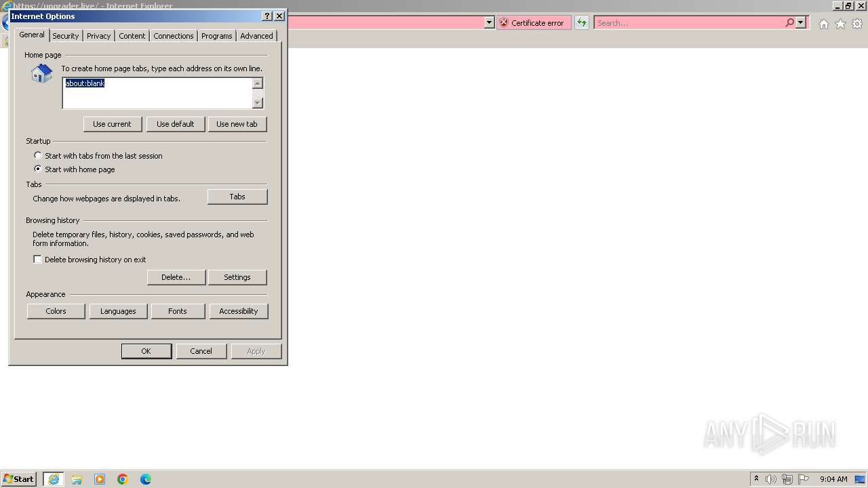Click the Cancel button

201,351
